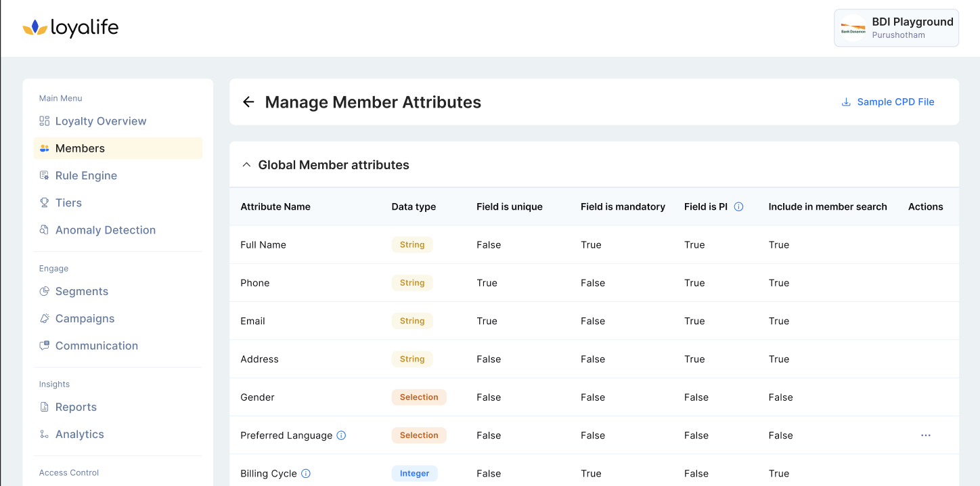Click the download icon for Sample CPD File
The image size is (980, 486).
[x=846, y=102]
